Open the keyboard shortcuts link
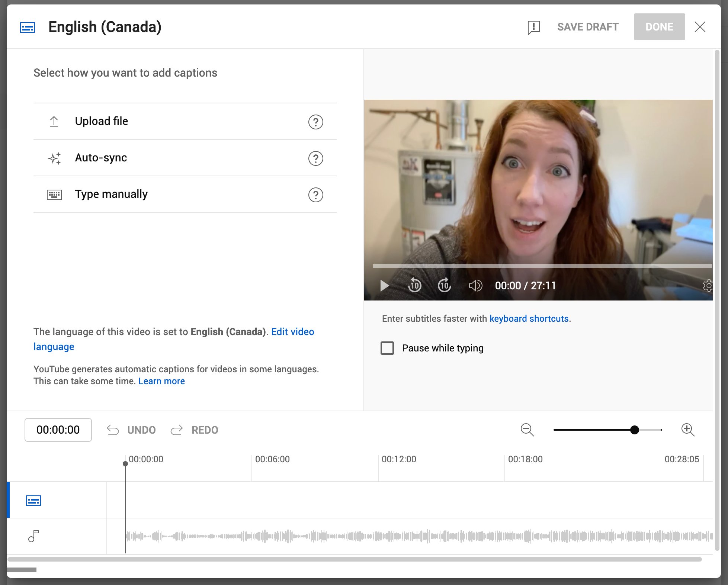Screen dimensions: 728x585 (529, 319)
